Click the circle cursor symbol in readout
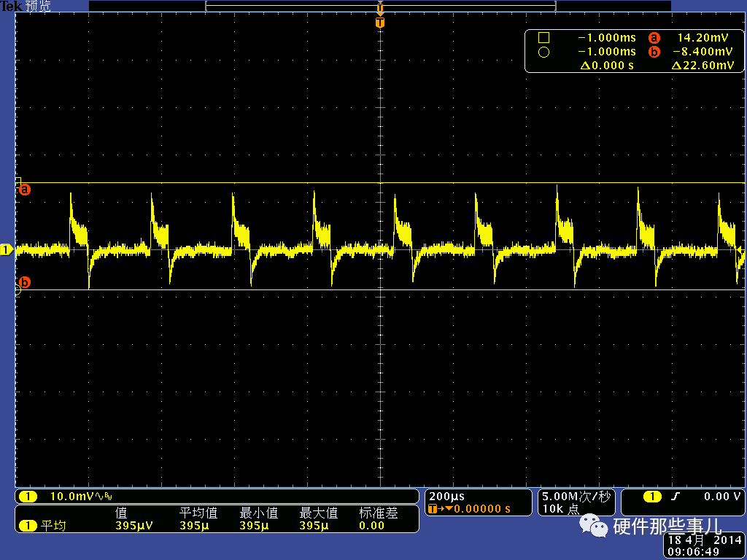The width and height of the screenshot is (747, 560). pos(543,52)
